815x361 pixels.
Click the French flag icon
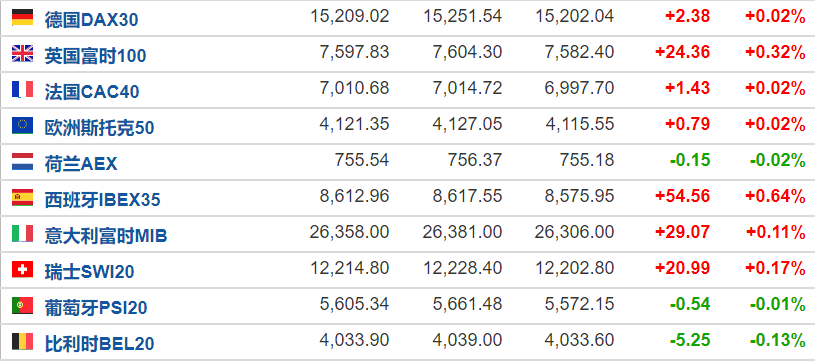(22, 89)
